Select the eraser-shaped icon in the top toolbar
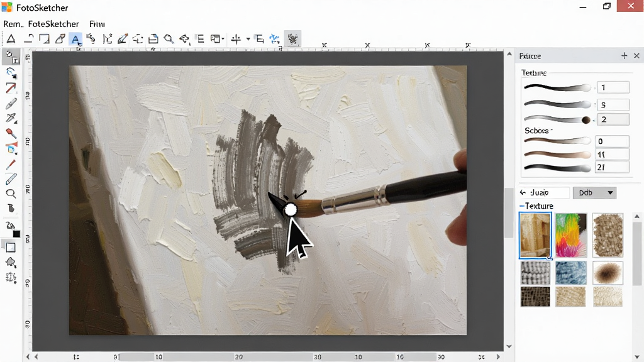This screenshot has height=362, width=644. 60,39
